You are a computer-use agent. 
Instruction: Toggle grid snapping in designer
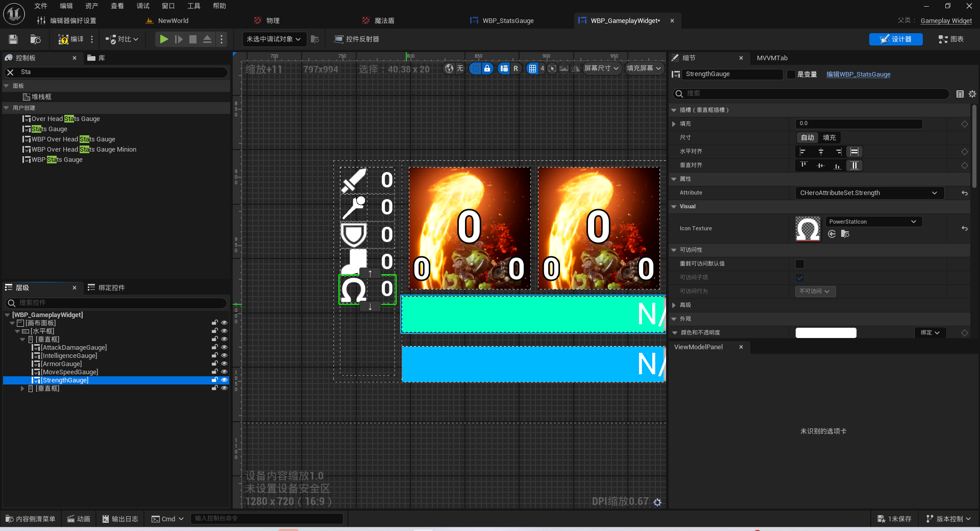tap(532, 68)
